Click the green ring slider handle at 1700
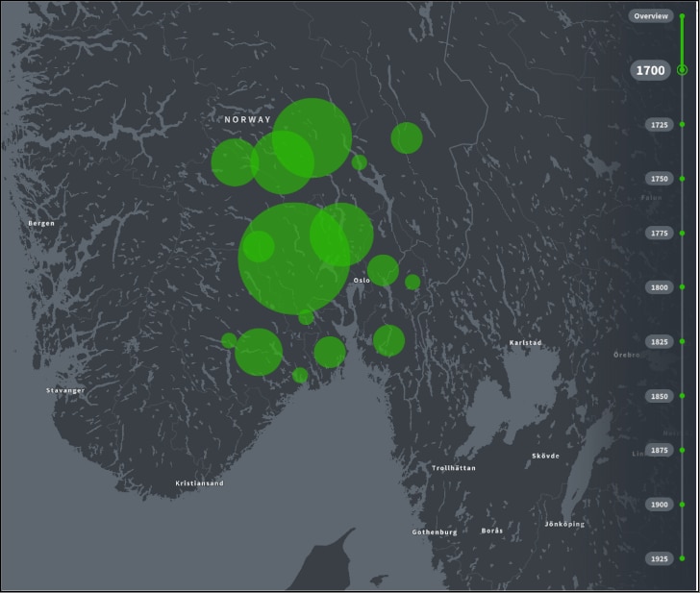 pos(682,69)
